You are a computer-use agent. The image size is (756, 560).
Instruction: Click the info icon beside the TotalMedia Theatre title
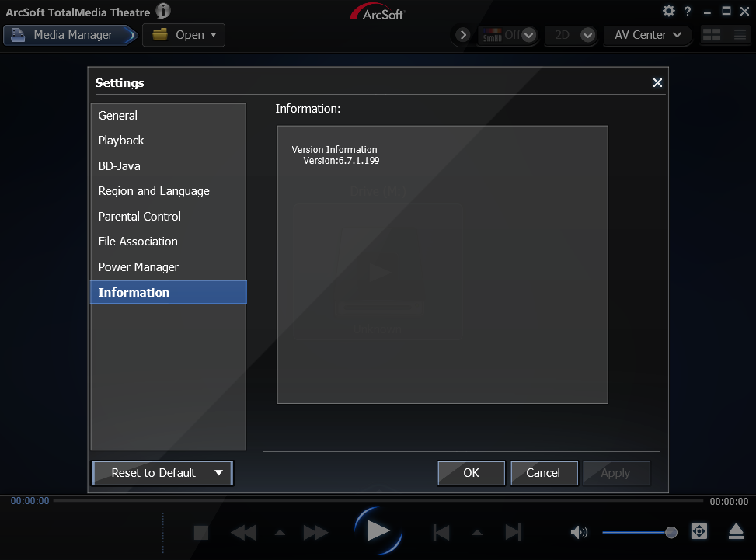(x=163, y=11)
